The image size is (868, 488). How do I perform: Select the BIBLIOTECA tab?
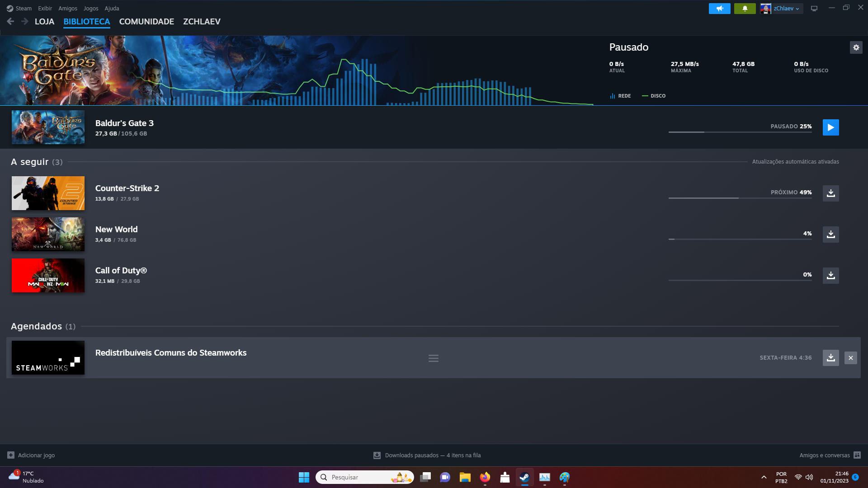[86, 22]
